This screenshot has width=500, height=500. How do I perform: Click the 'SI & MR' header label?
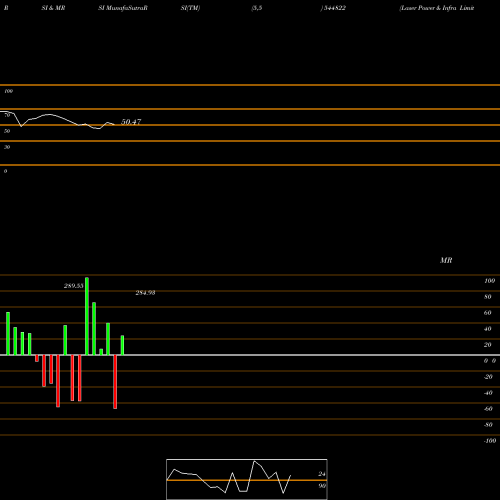tap(53, 8)
